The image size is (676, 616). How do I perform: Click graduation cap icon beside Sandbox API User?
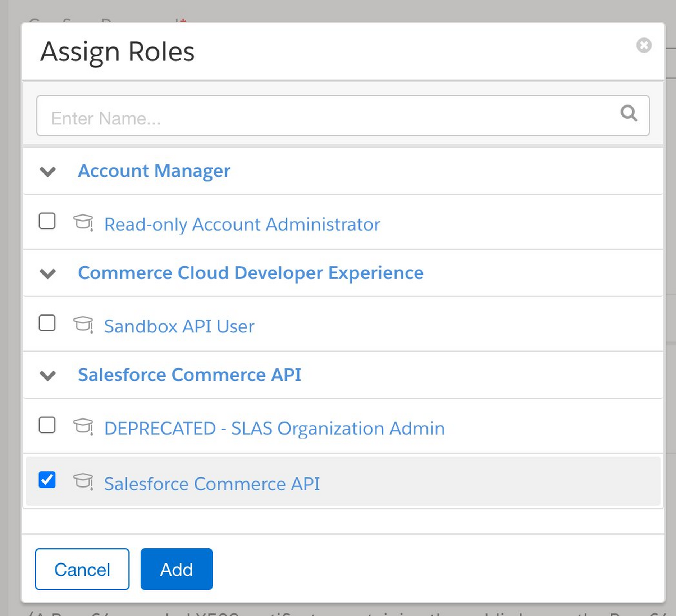click(83, 325)
